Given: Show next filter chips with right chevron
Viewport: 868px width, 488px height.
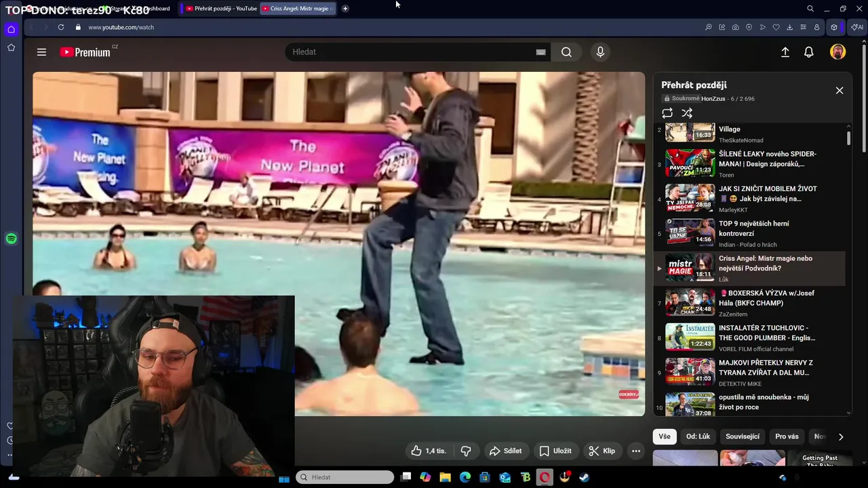Looking at the screenshot, I should pos(841,436).
